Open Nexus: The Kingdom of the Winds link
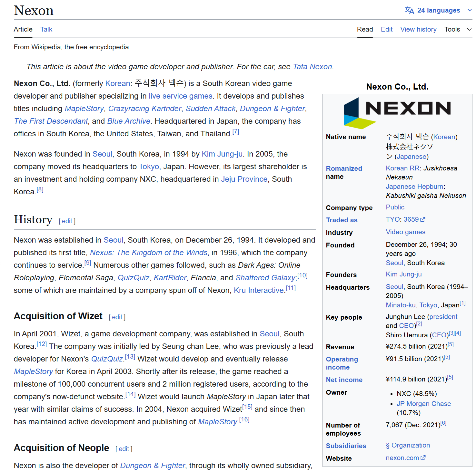The width and height of the screenshot is (476, 472). (149, 253)
